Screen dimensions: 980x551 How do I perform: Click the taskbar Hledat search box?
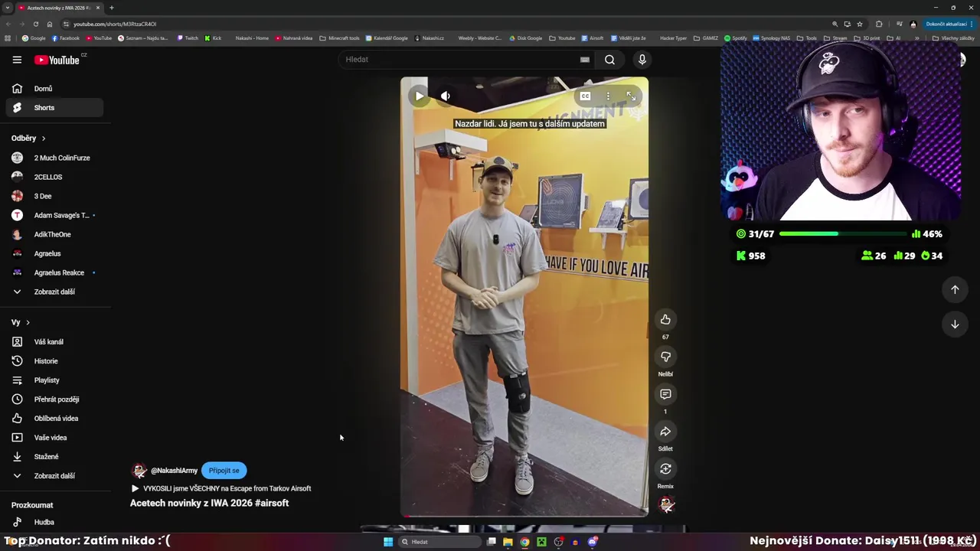coord(440,542)
